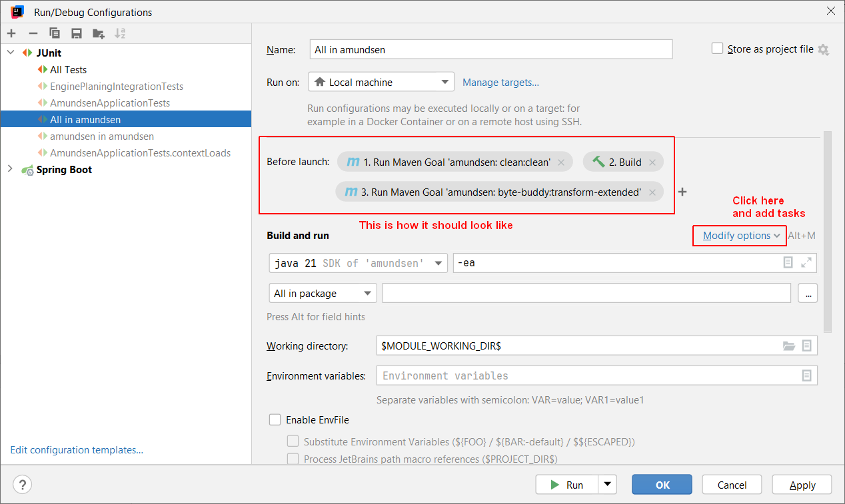845x504 pixels.
Task: Toggle Process JetBrains path macro references
Action: click(293, 459)
